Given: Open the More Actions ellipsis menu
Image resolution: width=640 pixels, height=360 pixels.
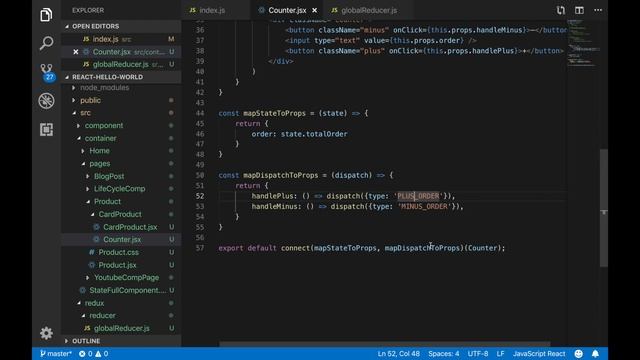Looking at the screenshot, I should (x=598, y=10).
